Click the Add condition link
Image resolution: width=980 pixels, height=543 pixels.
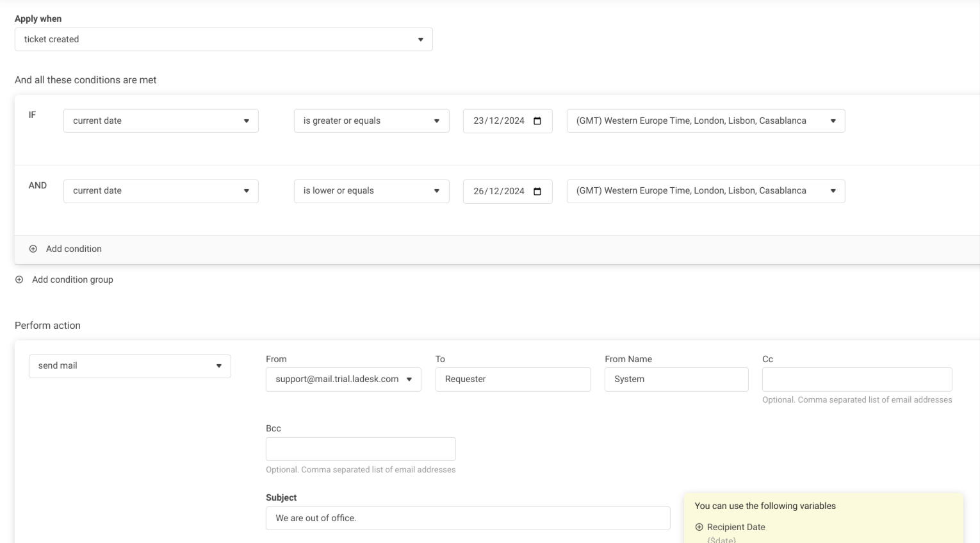point(74,249)
